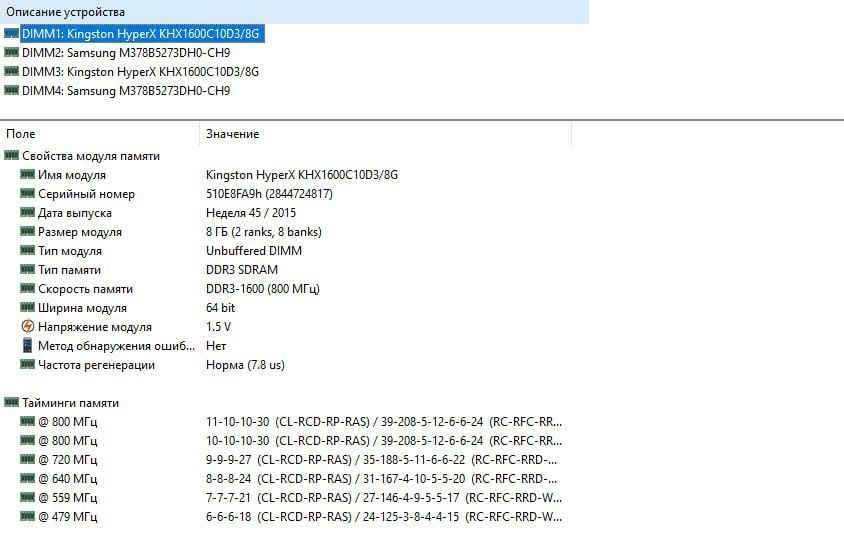Select module name value in properties list
This screenshot has height=540, width=844.
pos(301,175)
